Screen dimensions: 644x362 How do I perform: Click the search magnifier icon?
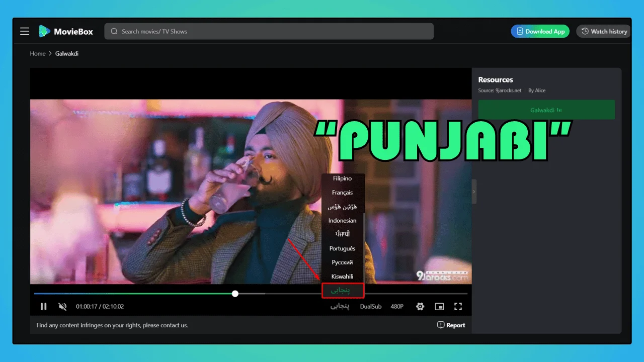click(114, 31)
